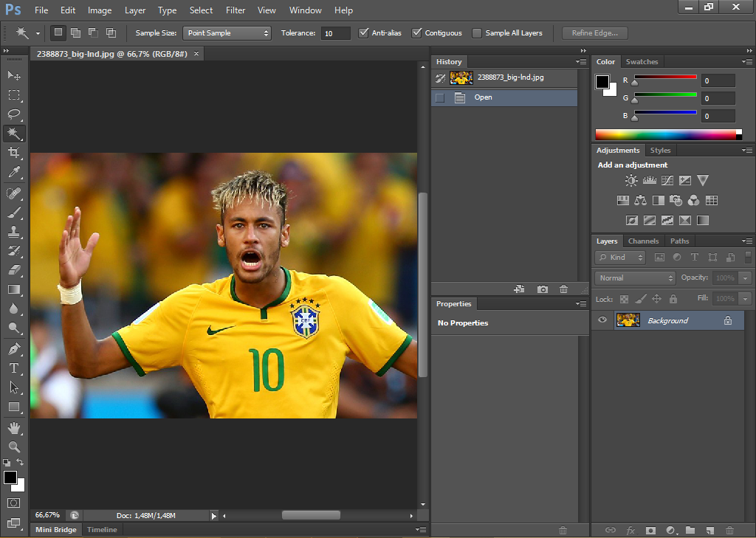The height and width of the screenshot is (538, 756).
Task: Select the Move tool
Action: click(15, 75)
